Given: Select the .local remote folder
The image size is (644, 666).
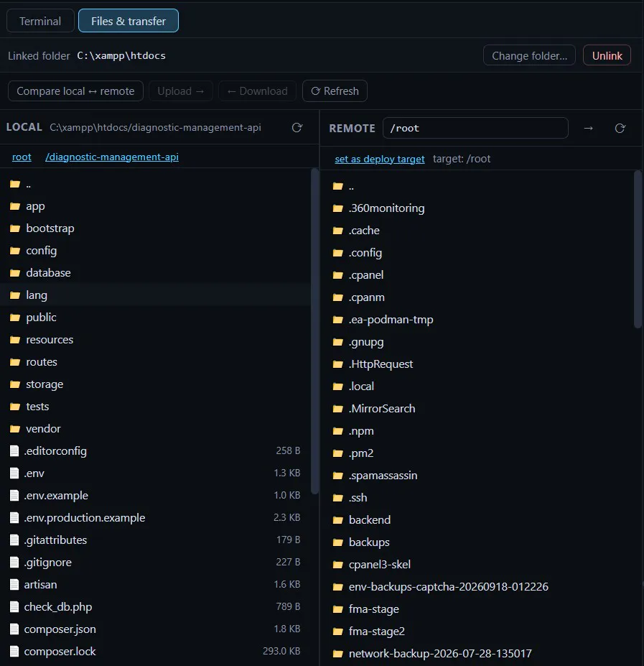Looking at the screenshot, I should (x=477, y=387).
